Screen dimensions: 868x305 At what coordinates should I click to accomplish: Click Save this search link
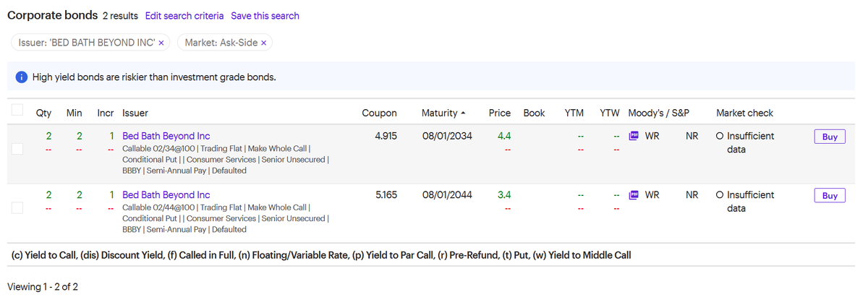265,15
